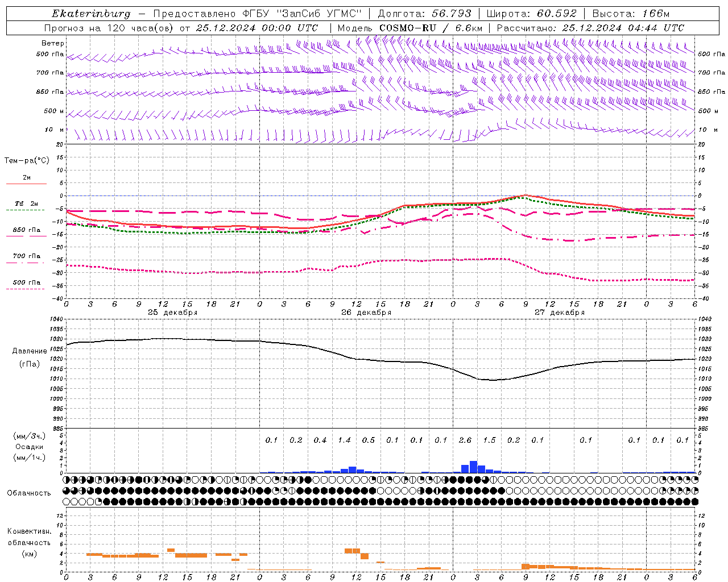Click the 2м temperature legend line sample
The image size is (728, 582).
coord(26,184)
